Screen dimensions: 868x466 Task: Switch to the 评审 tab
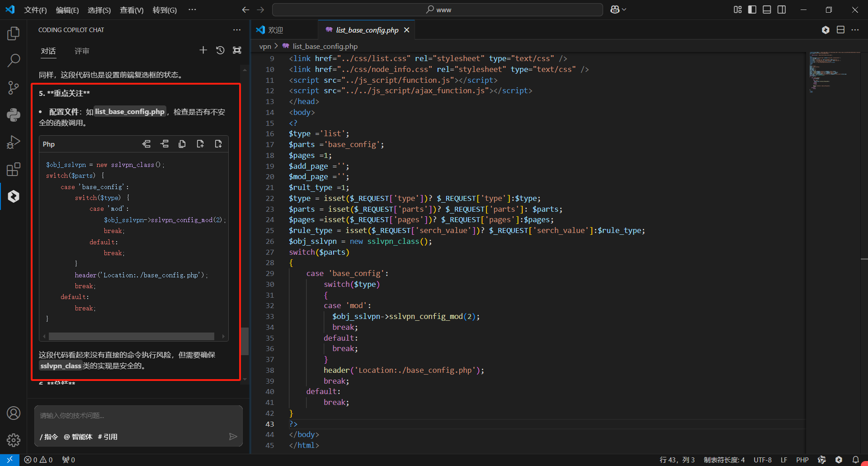click(x=82, y=51)
